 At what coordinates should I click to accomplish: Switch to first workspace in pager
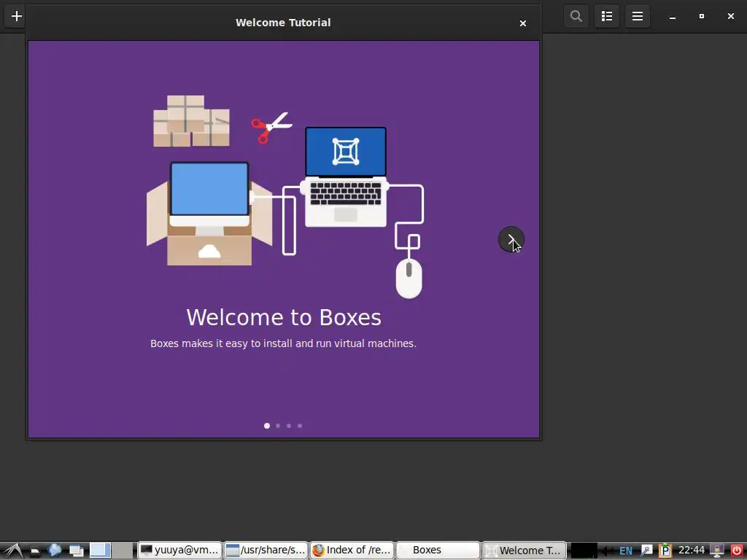100,551
